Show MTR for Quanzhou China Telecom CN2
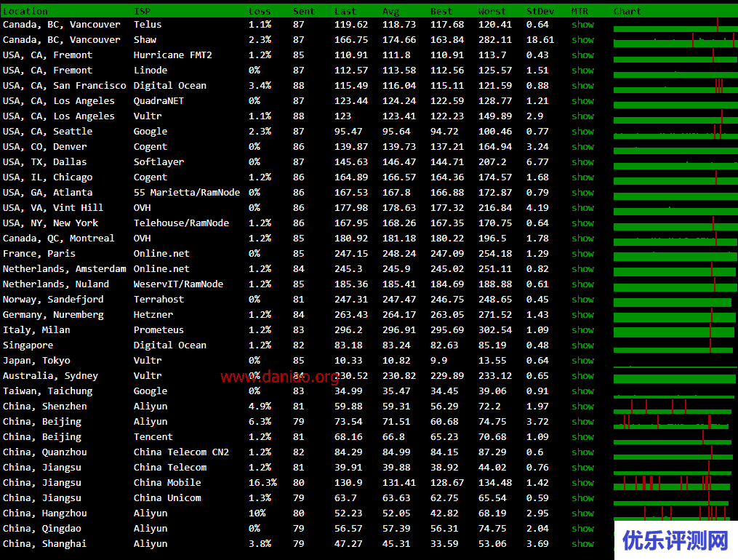 pyautogui.click(x=582, y=452)
